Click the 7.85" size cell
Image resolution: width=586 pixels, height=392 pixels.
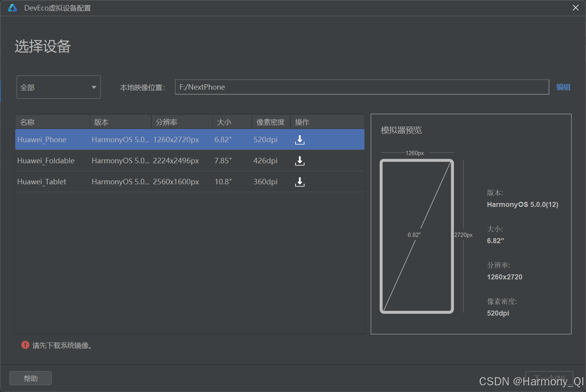(223, 161)
